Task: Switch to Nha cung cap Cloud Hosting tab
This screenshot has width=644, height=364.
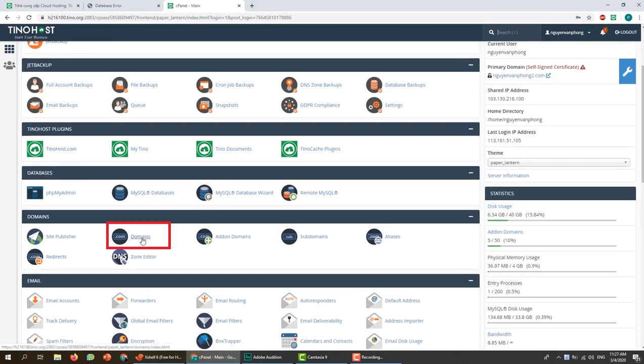Action: [x=42, y=6]
